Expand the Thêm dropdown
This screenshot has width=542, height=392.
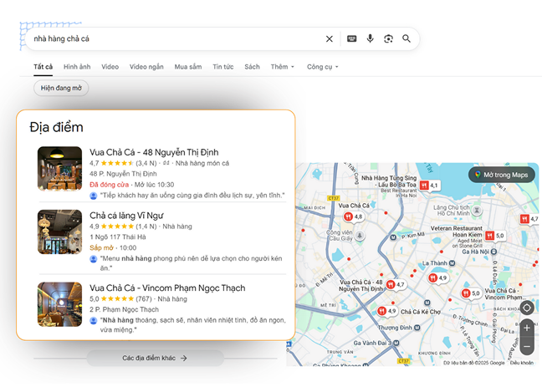point(282,67)
